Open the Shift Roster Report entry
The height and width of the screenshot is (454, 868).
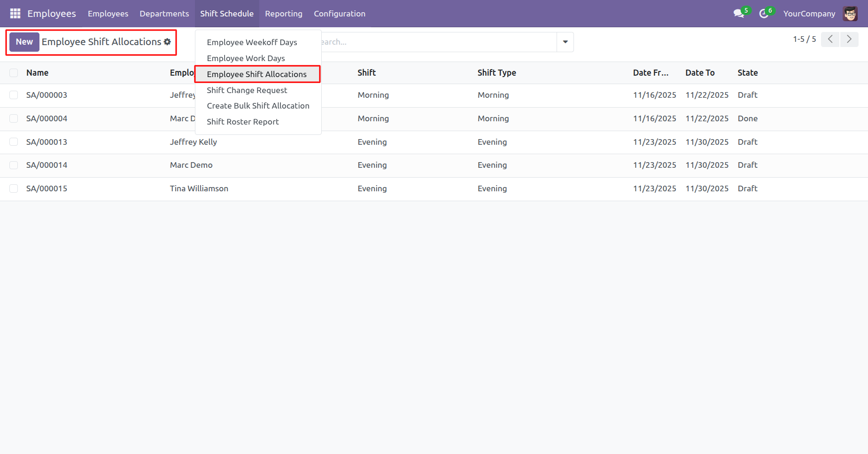coord(243,122)
